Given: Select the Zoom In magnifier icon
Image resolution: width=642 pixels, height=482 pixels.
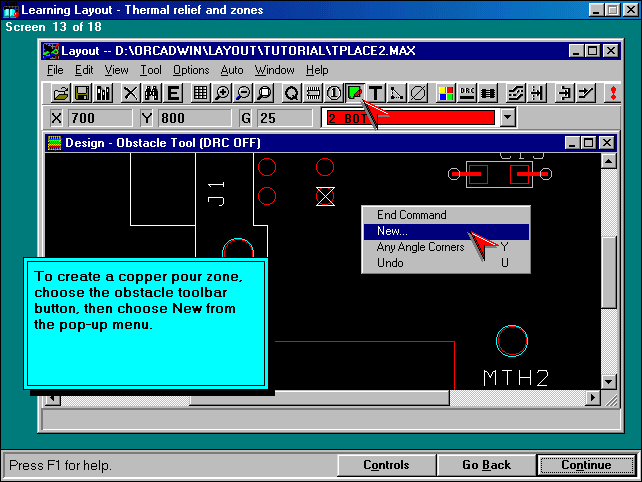Looking at the screenshot, I should pos(222,93).
